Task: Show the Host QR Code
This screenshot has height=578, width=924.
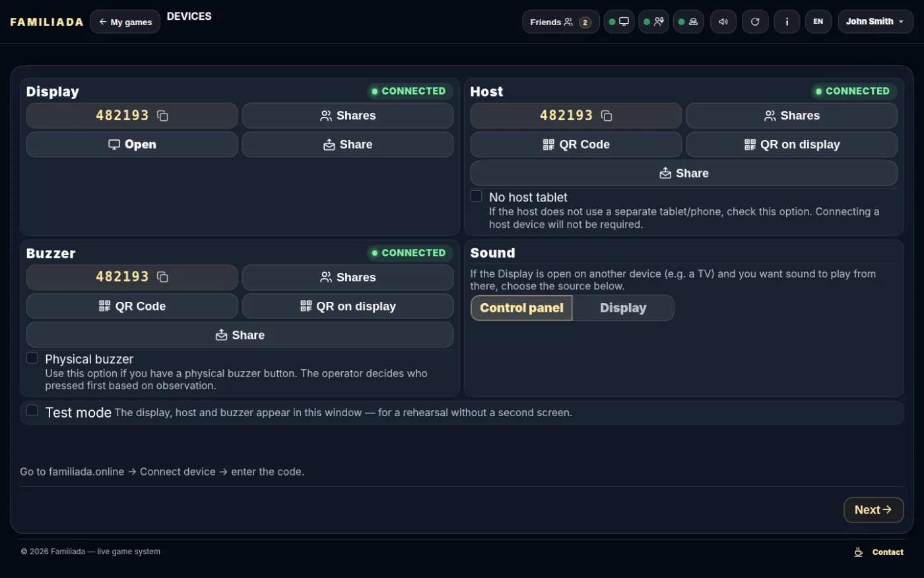Action: [576, 145]
